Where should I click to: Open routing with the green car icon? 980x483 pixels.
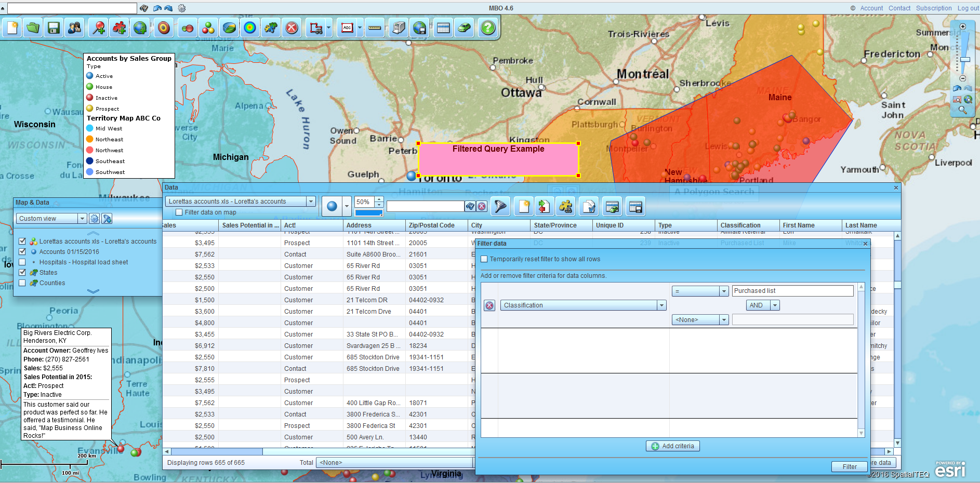tap(464, 28)
